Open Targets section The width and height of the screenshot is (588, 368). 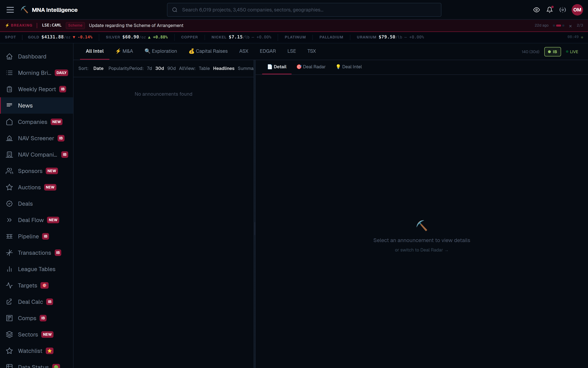(37, 285)
